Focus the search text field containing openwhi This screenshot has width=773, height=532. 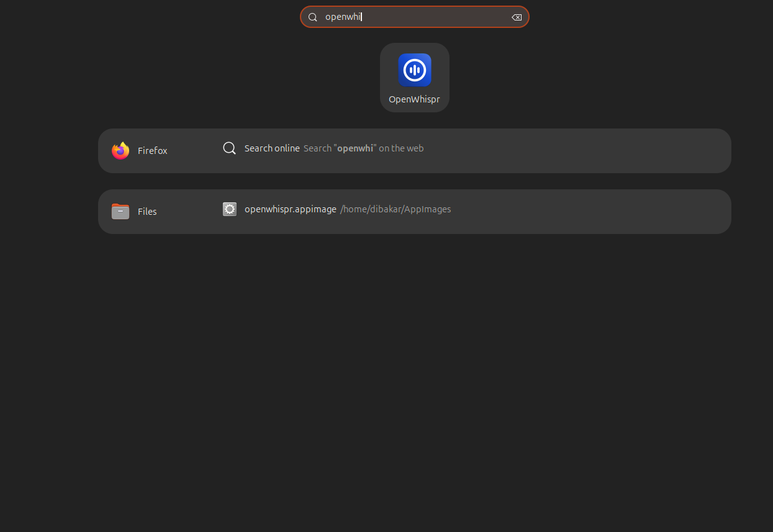(415, 17)
